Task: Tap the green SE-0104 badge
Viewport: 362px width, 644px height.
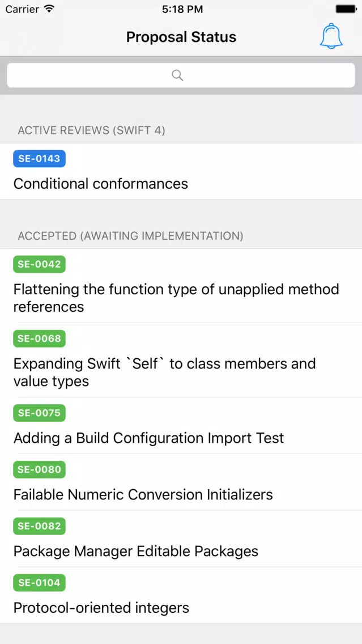Action: [x=40, y=582]
